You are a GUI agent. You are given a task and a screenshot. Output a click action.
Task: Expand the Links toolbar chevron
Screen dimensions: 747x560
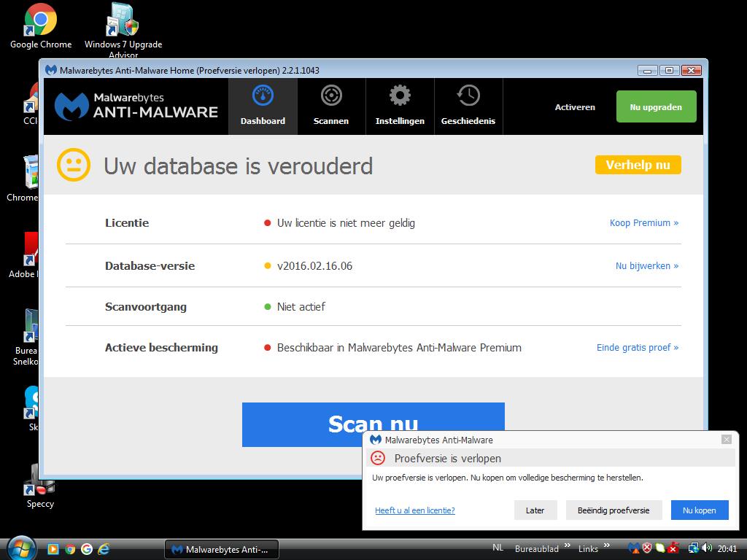[x=607, y=545]
